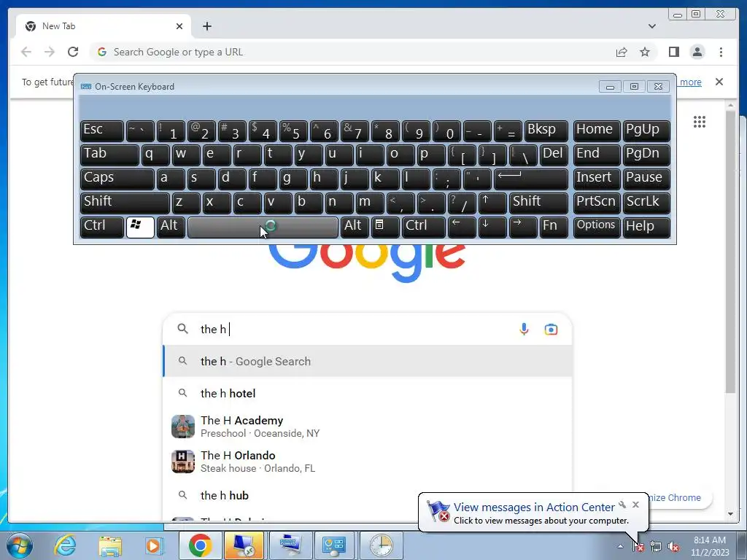This screenshot has height=560, width=747.
Task: Toggle the left Ctrl key
Action: click(102, 227)
